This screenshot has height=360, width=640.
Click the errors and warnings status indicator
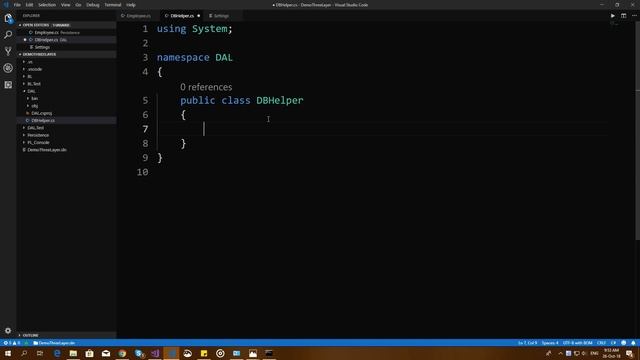12,343
